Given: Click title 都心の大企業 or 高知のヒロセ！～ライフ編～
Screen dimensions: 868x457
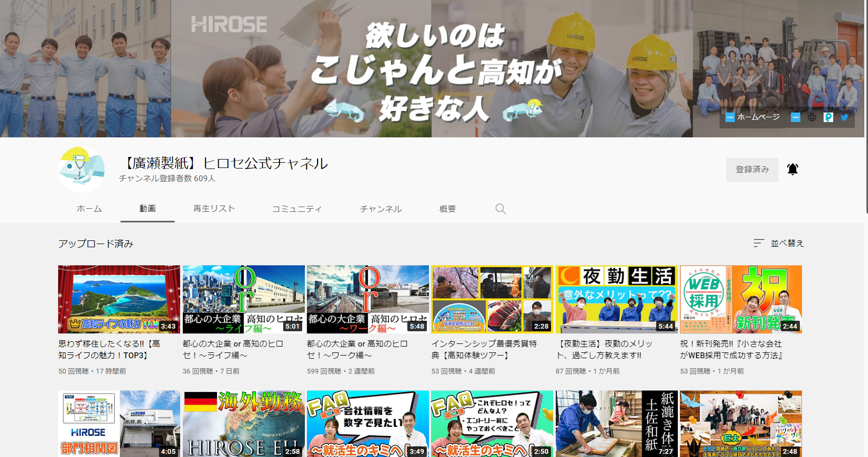Looking at the screenshot, I should tap(233, 349).
